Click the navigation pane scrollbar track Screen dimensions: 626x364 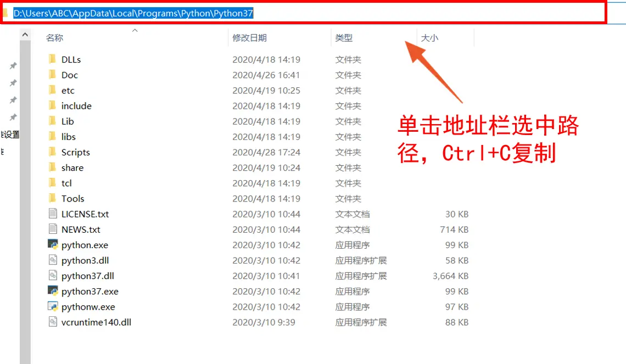click(x=25, y=202)
